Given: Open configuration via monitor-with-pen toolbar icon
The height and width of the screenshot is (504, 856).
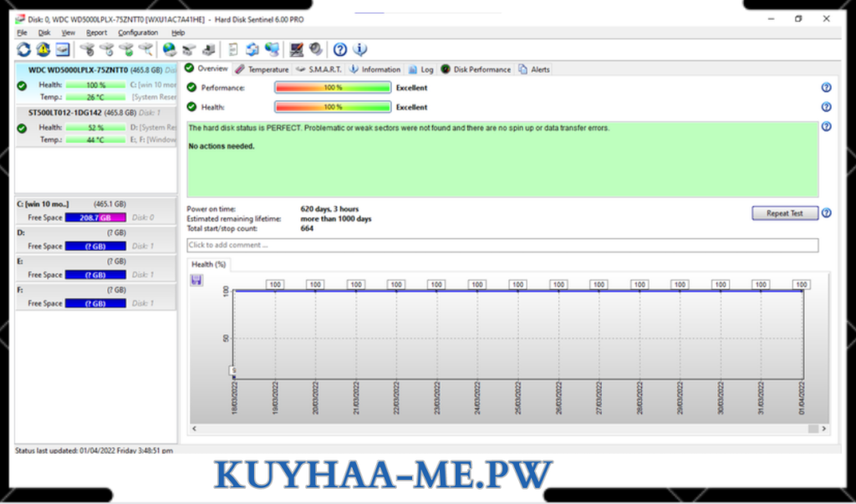Looking at the screenshot, I should pyautogui.click(x=297, y=49).
